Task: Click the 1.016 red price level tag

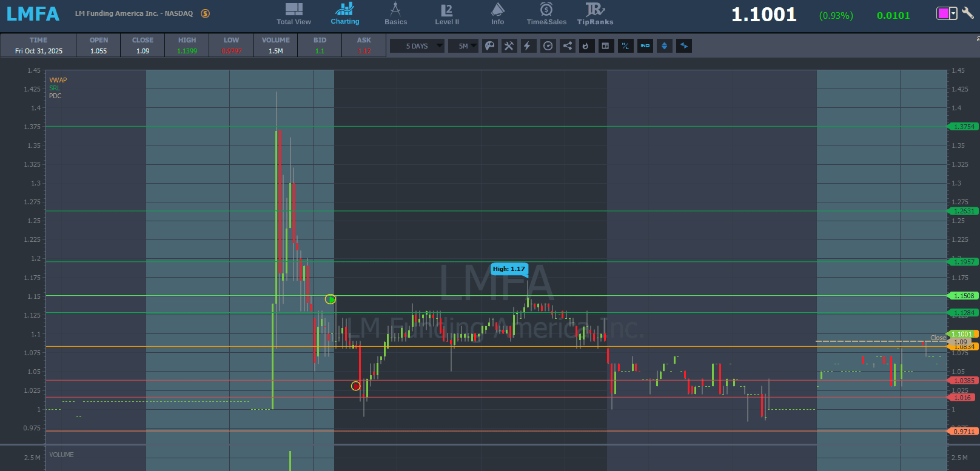Action: [x=962, y=398]
